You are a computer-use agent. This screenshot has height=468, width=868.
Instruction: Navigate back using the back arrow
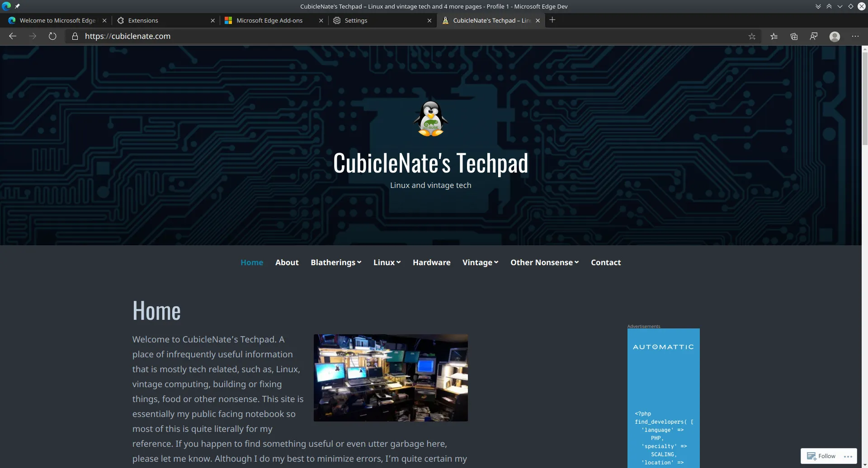click(13, 36)
